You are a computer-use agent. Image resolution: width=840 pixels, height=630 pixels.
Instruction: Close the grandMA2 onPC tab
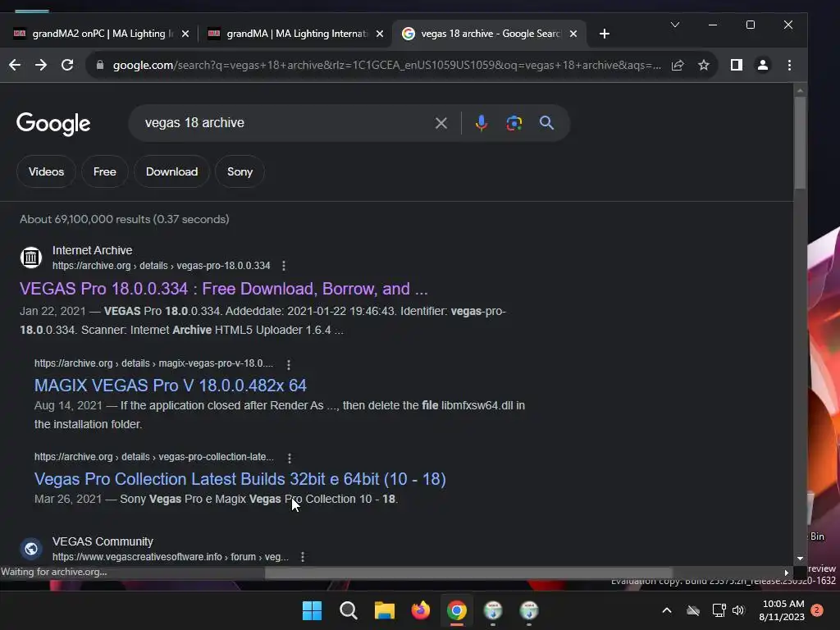click(x=185, y=34)
